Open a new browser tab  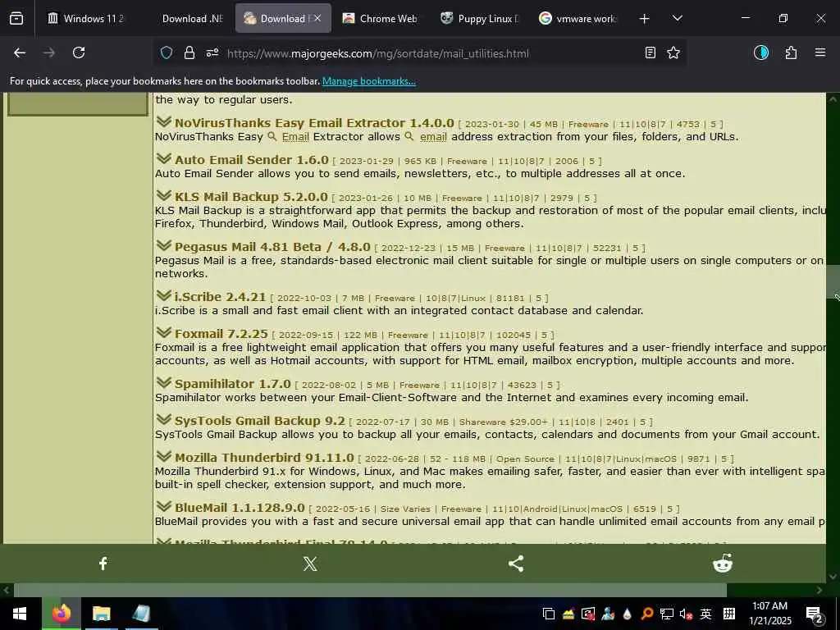point(645,19)
